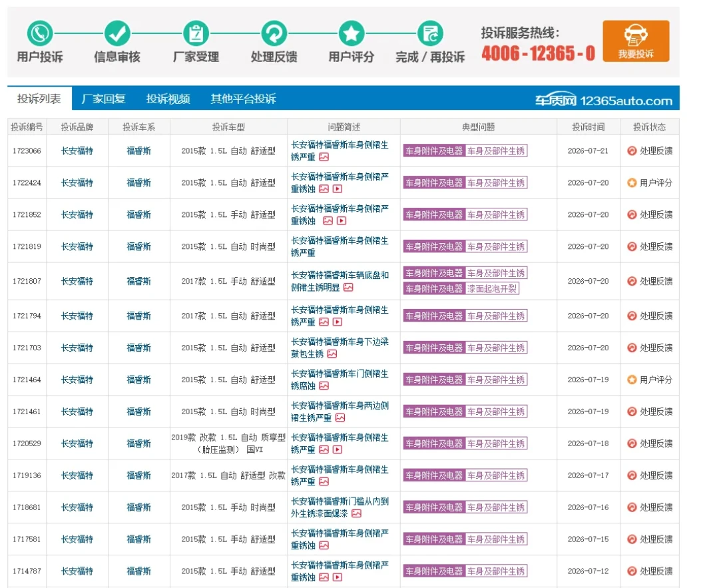Click 用户评分 status in row 1721464
The height and width of the screenshot is (588, 719).
[650, 380]
